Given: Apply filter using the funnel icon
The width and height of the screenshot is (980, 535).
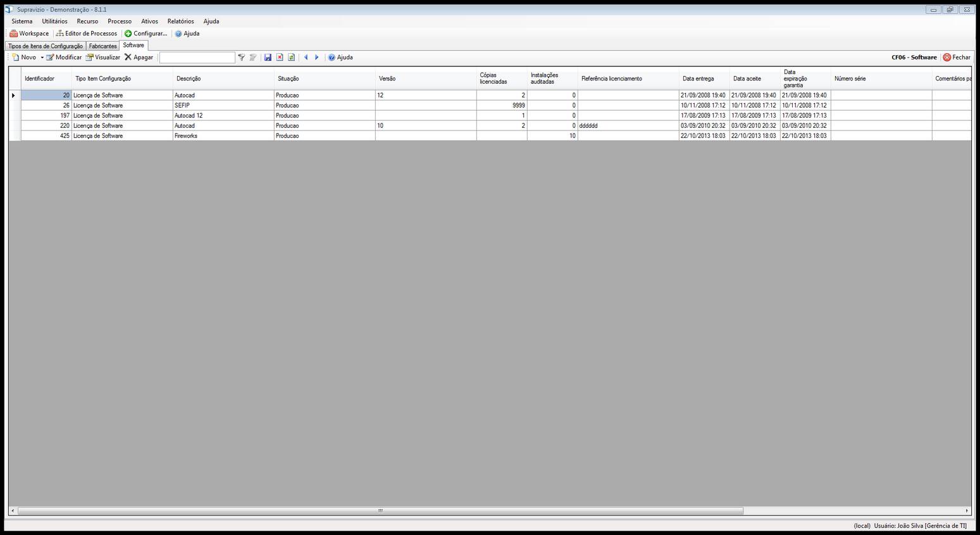Looking at the screenshot, I should point(241,57).
